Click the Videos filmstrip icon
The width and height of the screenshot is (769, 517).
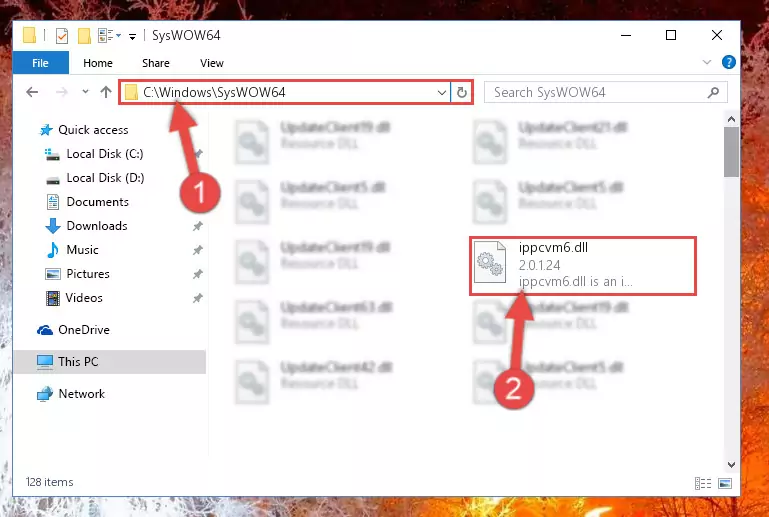pyautogui.click(x=52, y=298)
